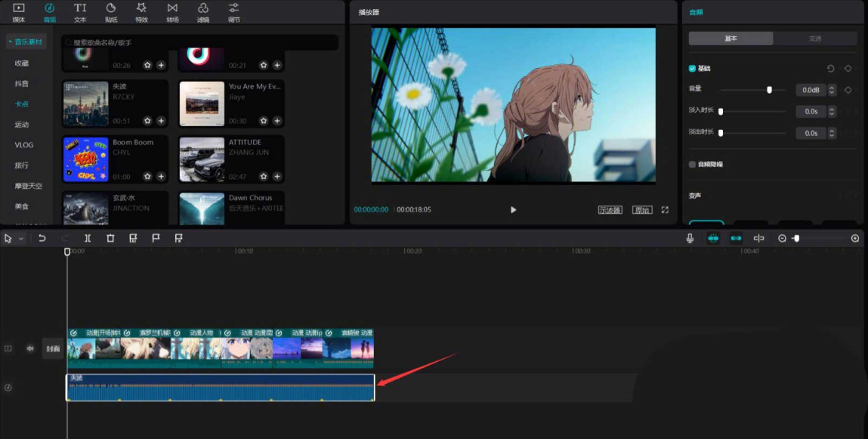868x439 pixels.
Task: Click the split clip tool in timeline toolbar
Action: (88, 238)
